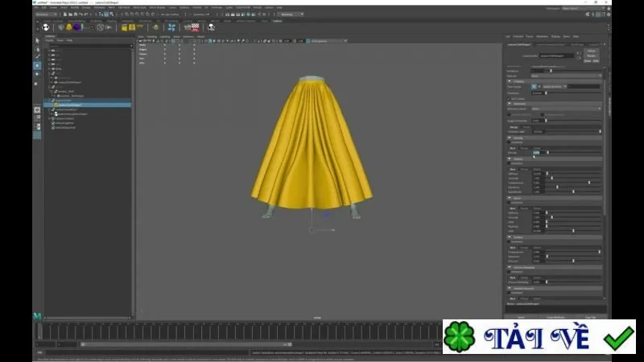Click the Focus button in Attribute Editor
644x362 pixels.
[591, 51]
